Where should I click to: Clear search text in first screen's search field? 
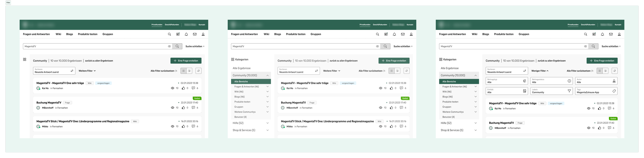point(169,46)
